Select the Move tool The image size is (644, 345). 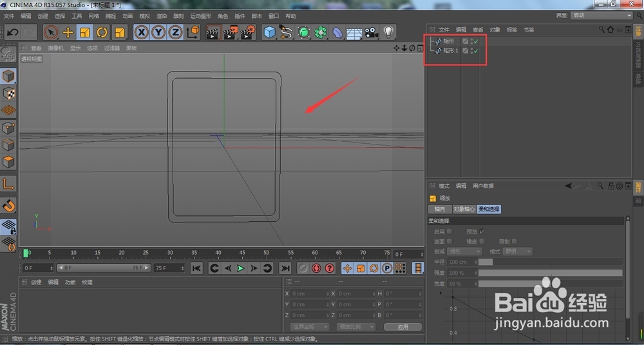tap(68, 32)
